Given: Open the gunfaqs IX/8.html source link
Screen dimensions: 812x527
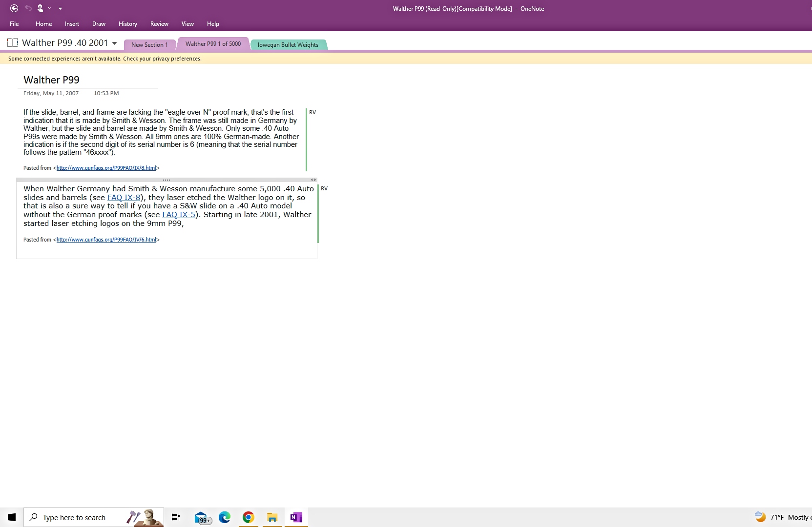Looking at the screenshot, I should 106,168.
